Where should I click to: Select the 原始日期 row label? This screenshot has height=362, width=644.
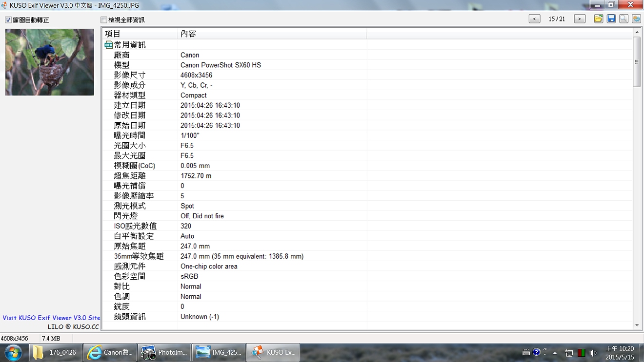pyautogui.click(x=130, y=125)
